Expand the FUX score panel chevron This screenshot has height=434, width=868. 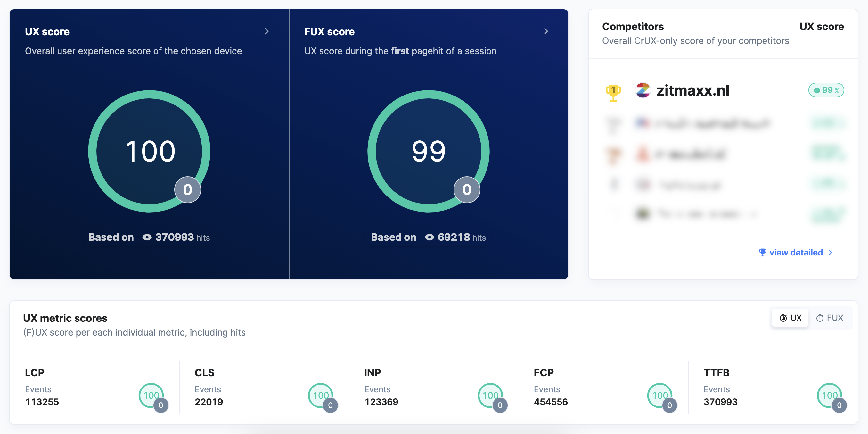coord(546,31)
